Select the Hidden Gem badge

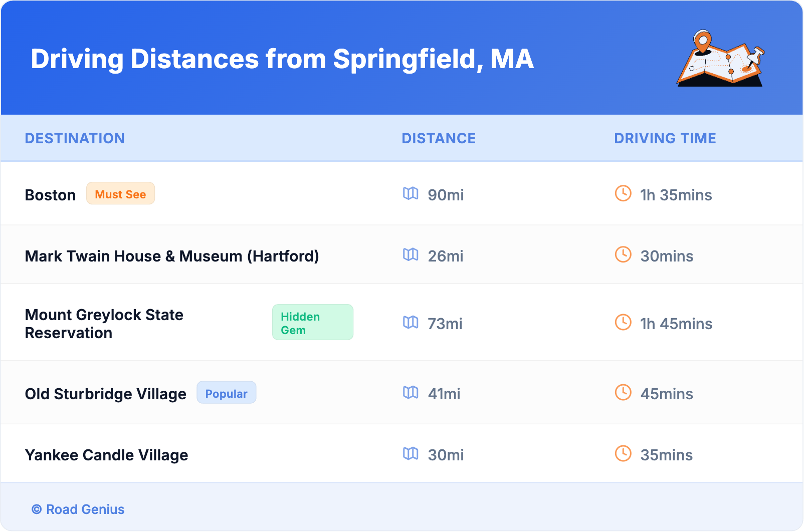312,323
